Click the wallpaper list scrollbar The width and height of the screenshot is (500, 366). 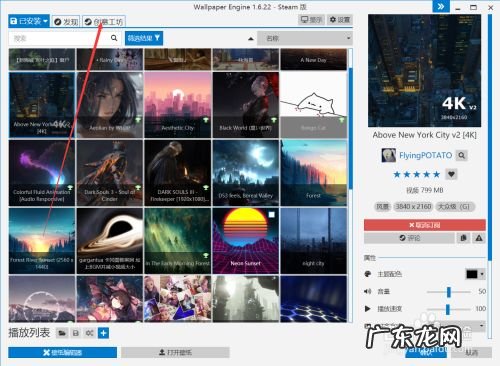350,128
